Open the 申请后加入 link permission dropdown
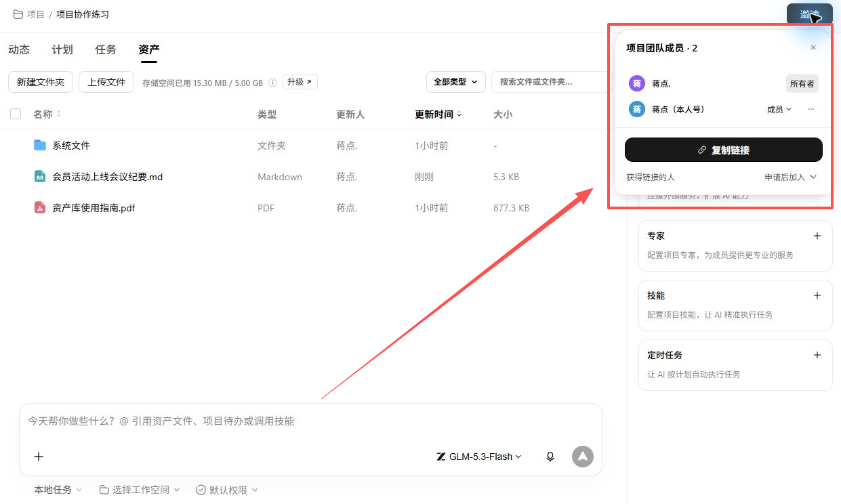 [791, 177]
